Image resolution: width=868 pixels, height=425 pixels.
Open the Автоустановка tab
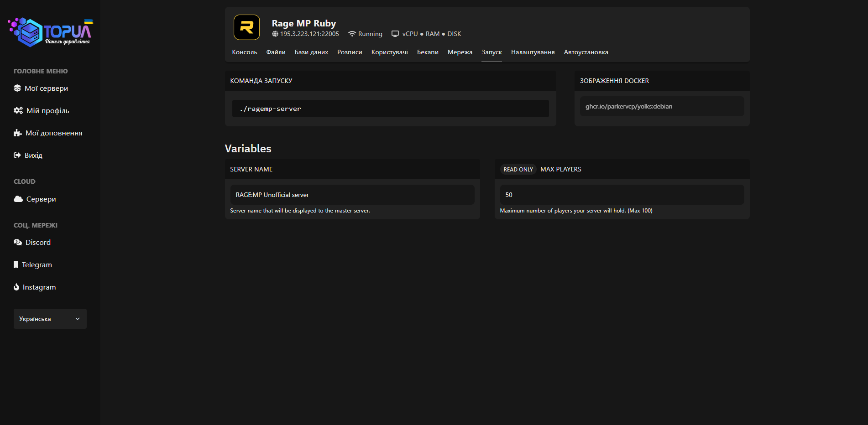click(586, 52)
